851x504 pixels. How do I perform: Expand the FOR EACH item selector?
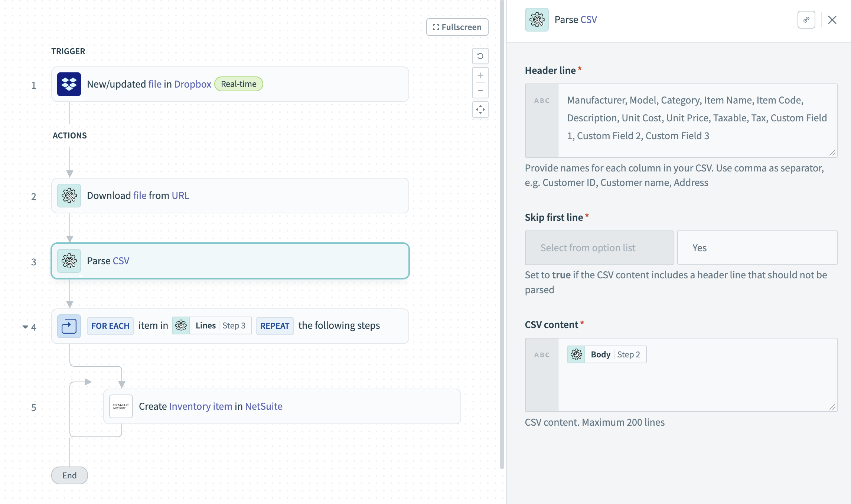tap(110, 325)
